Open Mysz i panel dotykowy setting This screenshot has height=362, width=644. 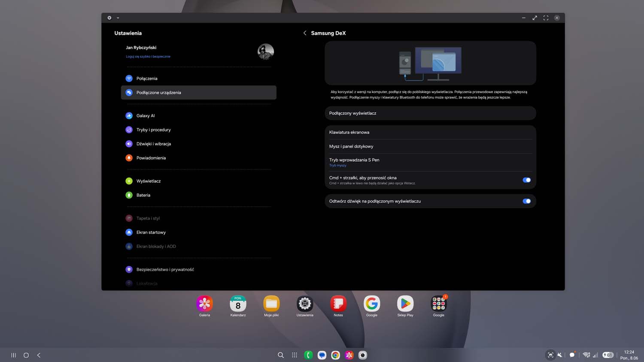[x=430, y=146]
